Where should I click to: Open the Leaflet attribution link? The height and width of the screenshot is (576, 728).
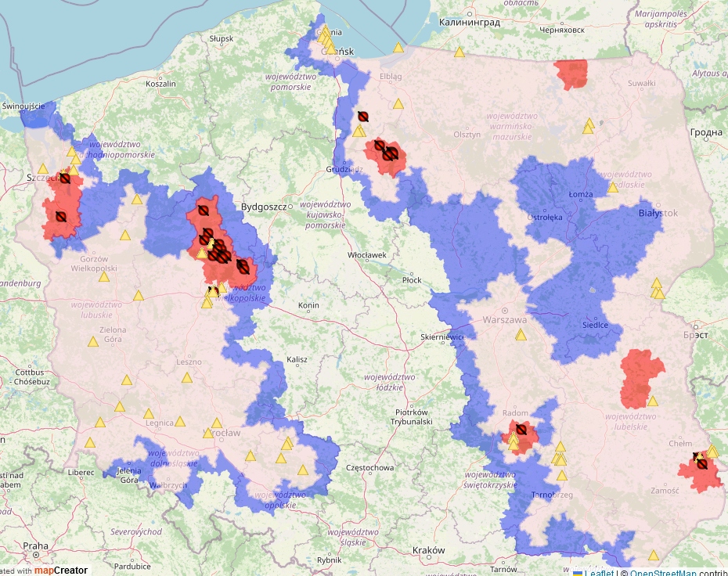coord(599,571)
